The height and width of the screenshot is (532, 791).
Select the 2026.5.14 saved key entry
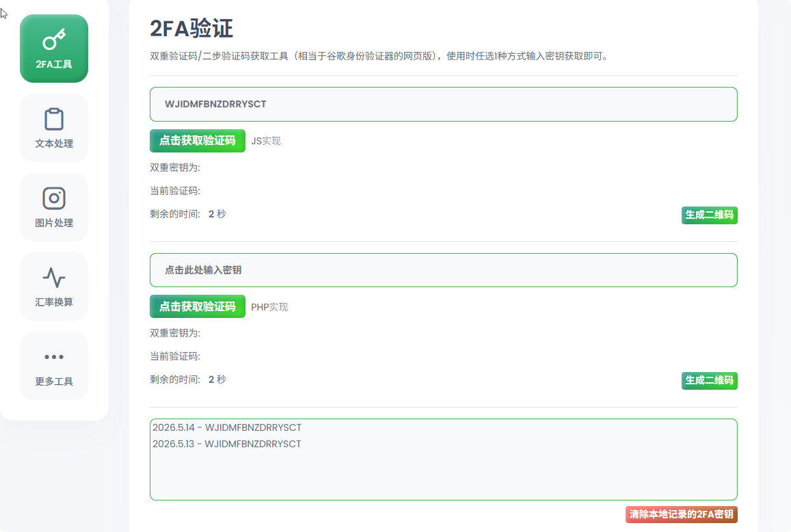click(227, 427)
